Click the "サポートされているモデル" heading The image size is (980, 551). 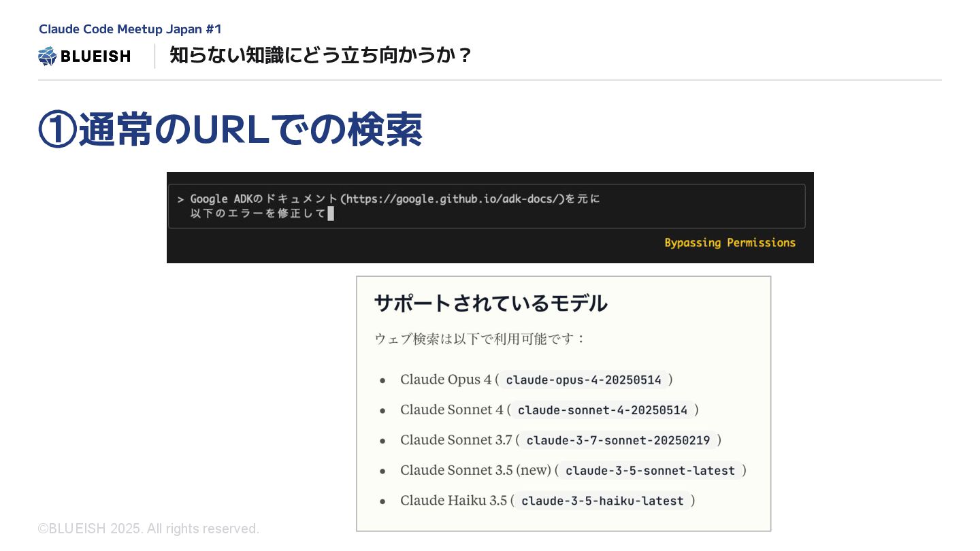click(491, 303)
